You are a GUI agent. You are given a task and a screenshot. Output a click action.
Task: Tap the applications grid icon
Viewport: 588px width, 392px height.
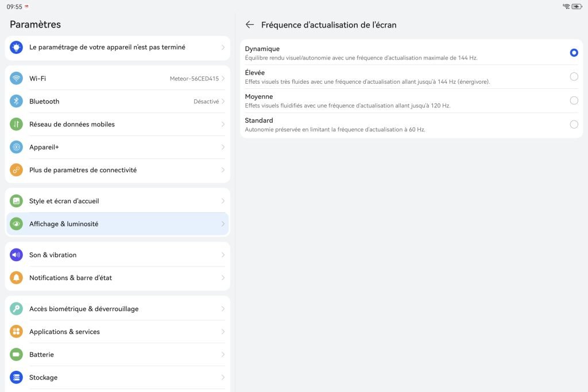click(x=16, y=332)
